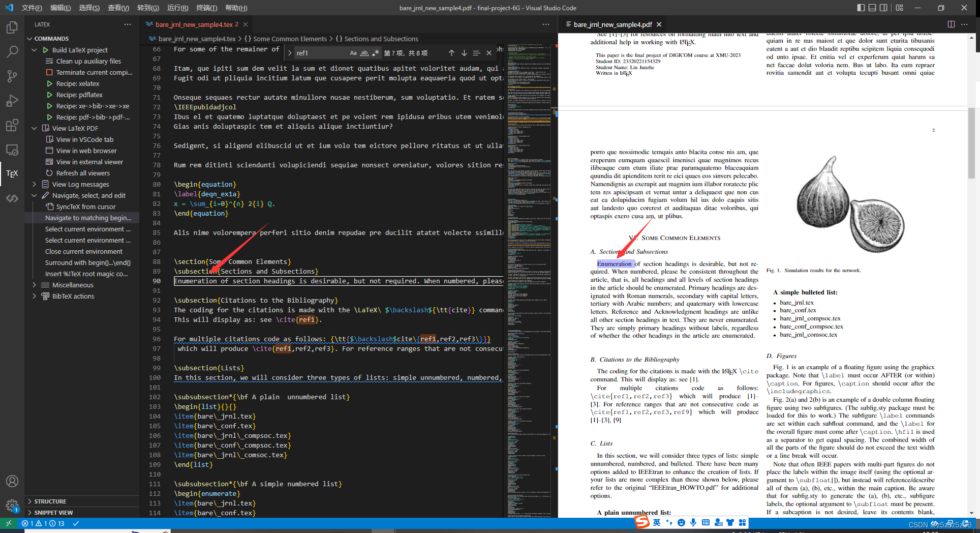Toggle whole word match in find widget
The width and height of the screenshot is (980, 533).
point(364,52)
